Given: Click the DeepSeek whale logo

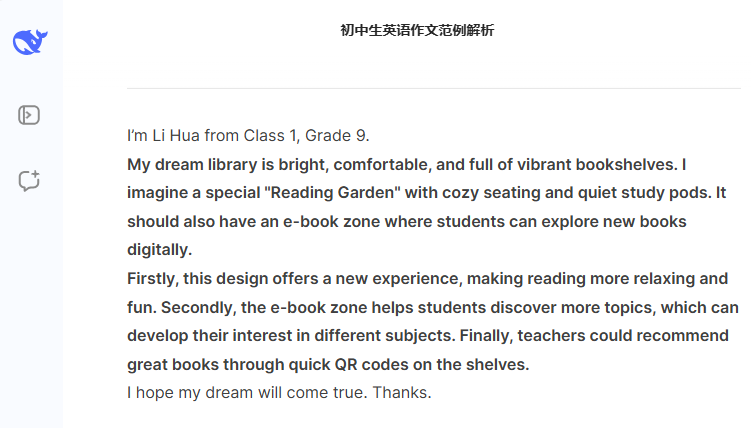Looking at the screenshot, I should 30,42.
